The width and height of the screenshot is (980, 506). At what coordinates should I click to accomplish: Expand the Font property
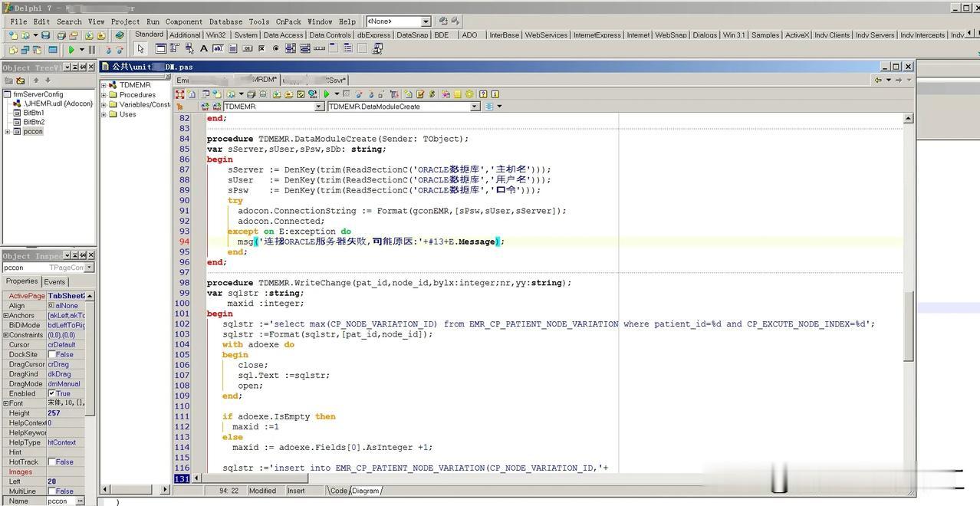point(6,403)
